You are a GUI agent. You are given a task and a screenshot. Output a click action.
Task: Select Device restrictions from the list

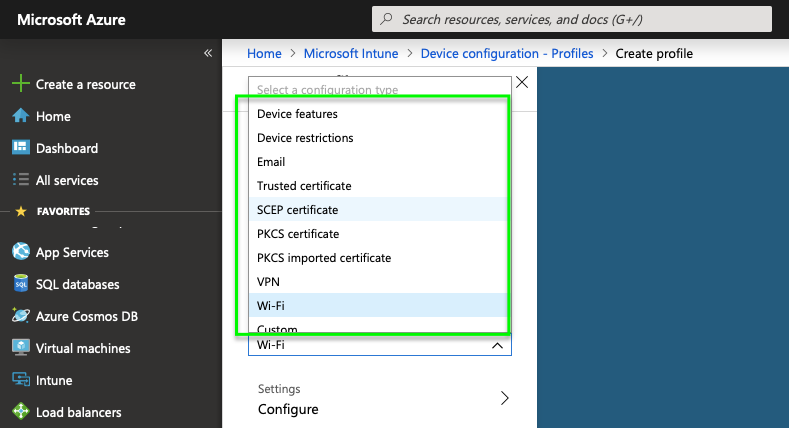pos(305,138)
